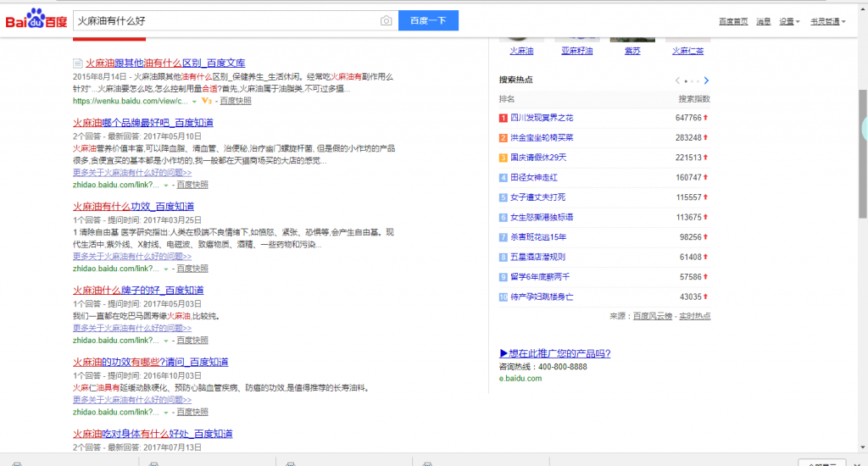Click the vertical scrollbar thumb

tap(862, 154)
